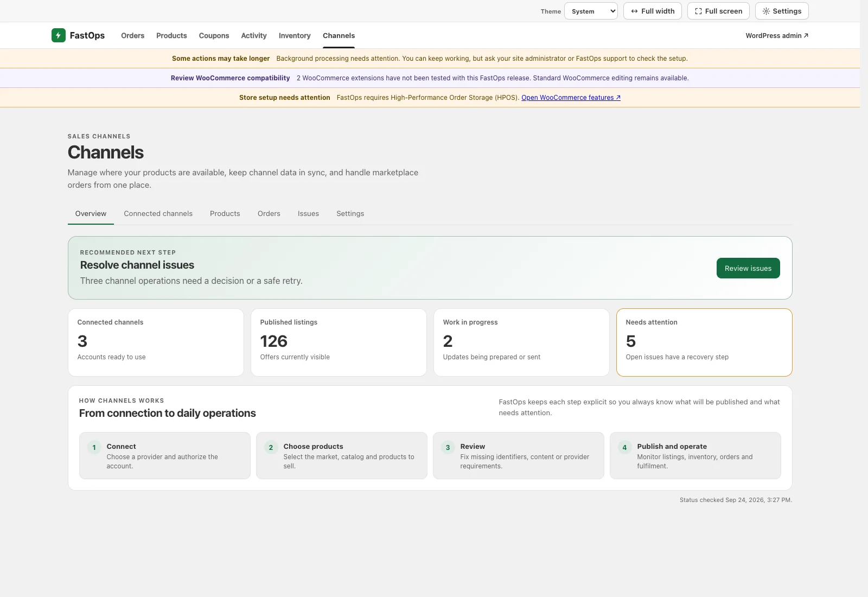Screen dimensions: 868x597
Task: Click the Full screen button
Action: click(x=718, y=11)
